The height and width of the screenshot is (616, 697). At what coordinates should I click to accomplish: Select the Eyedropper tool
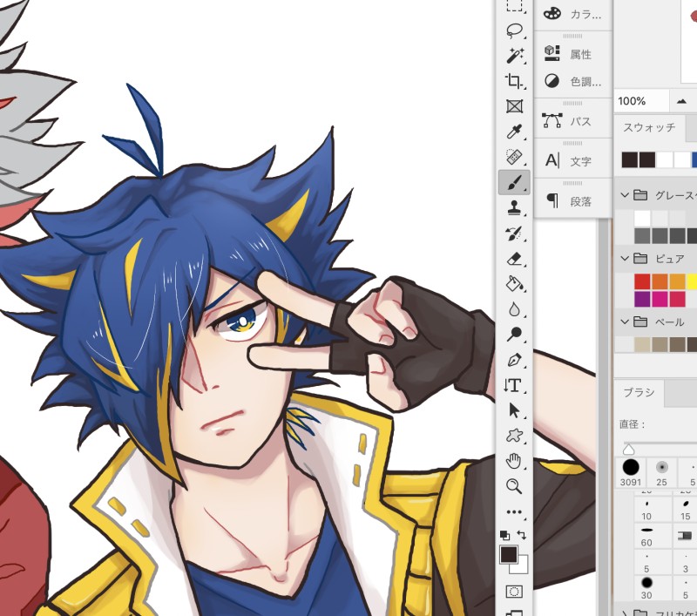[514, 132]
